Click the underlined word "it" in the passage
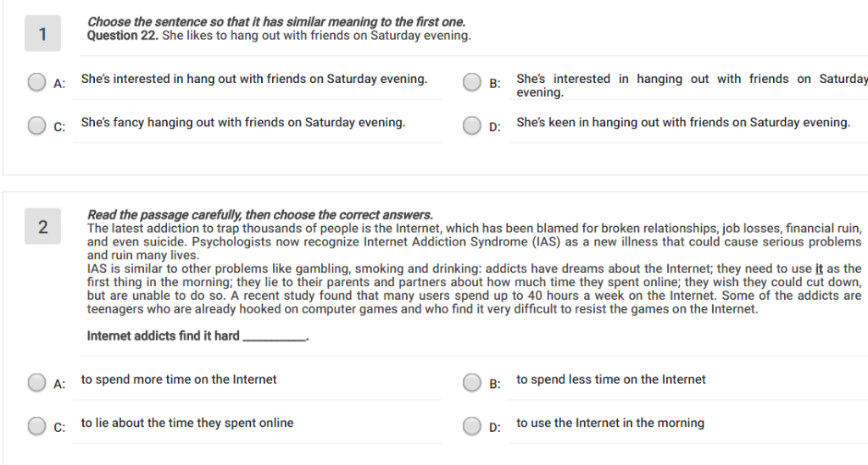The image size is (868, 465). pos(819,268)
